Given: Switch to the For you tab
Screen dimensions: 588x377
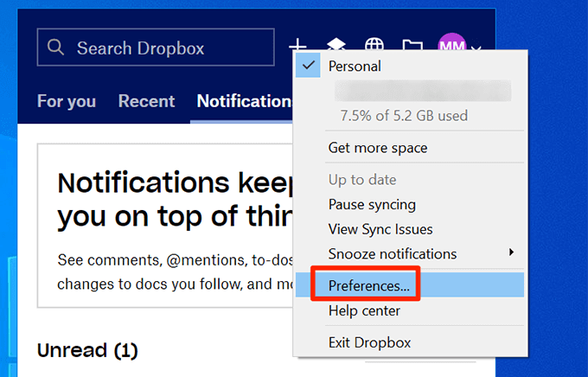Looking at the screenshot, I should tap(67, 101).
